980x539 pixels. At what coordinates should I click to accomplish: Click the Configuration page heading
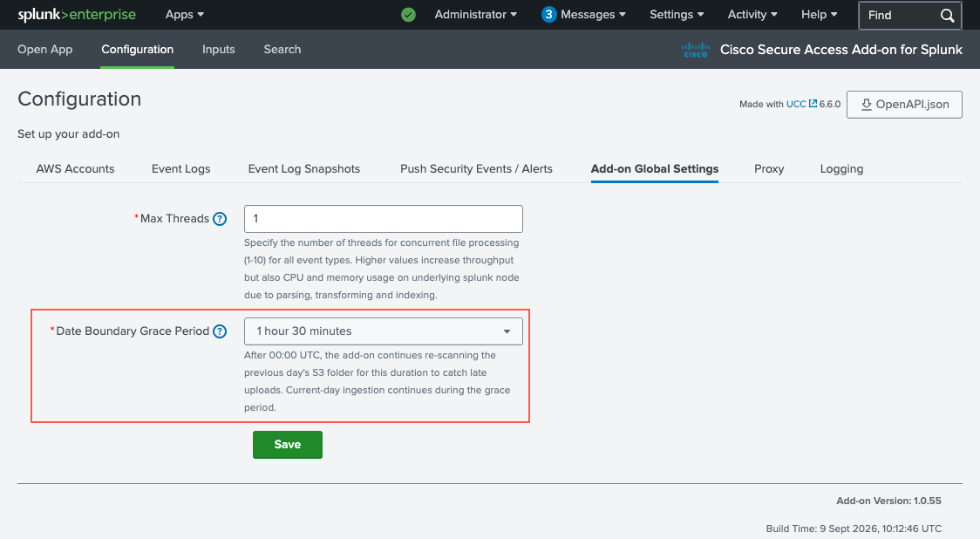pyautogui.click(x=79, y=99)
